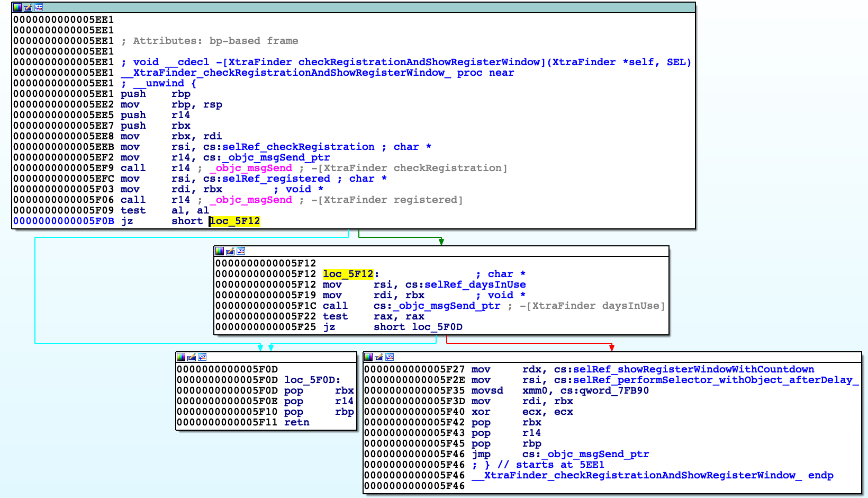This screenshot has width=868, height=498.
Task: Click selRef_showRegisterWindowWithCountdown operand
Action: (693, 369)
